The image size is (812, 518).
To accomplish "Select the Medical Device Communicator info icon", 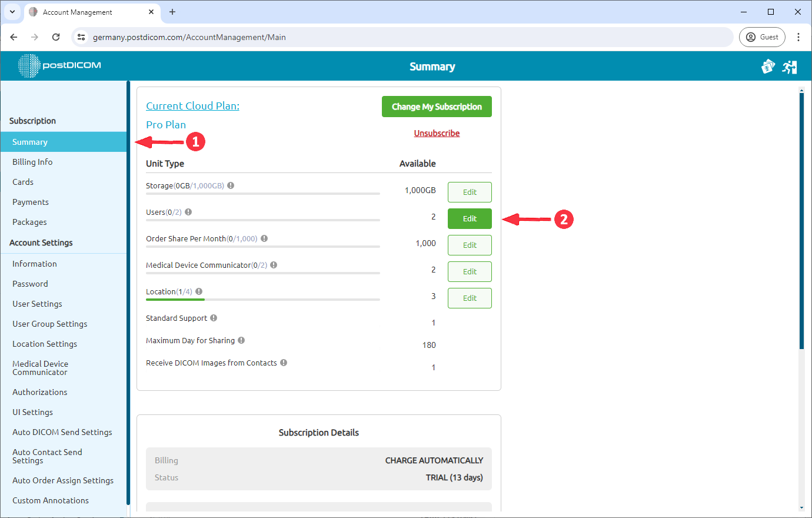I will (273, 264).
